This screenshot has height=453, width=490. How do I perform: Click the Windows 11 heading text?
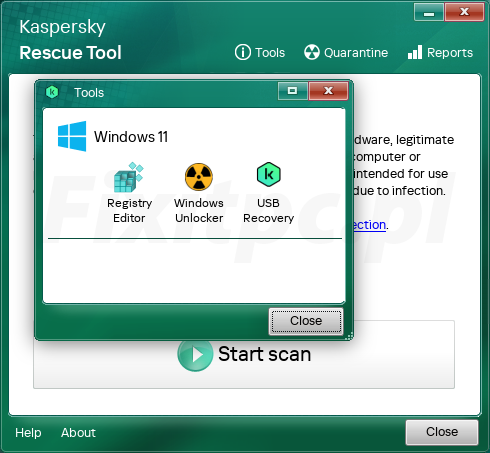pos(131,137)
